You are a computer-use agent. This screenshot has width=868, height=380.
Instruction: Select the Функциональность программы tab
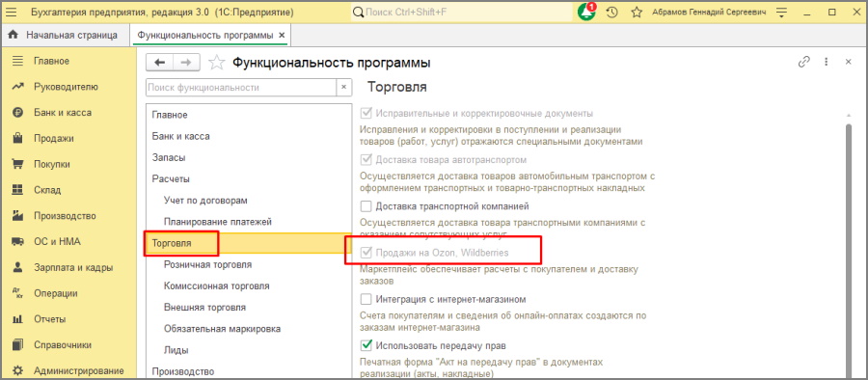pyautogui.click(x=204, y=36)
